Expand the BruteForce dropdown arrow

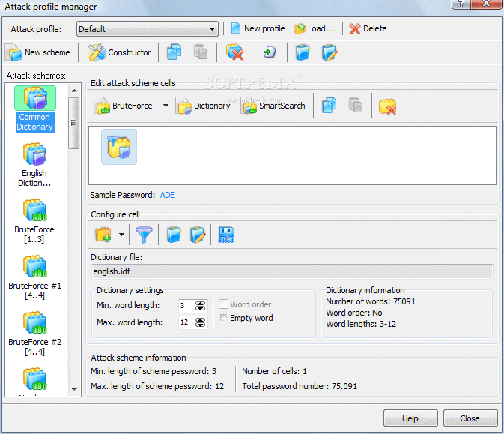pos(166,106)
